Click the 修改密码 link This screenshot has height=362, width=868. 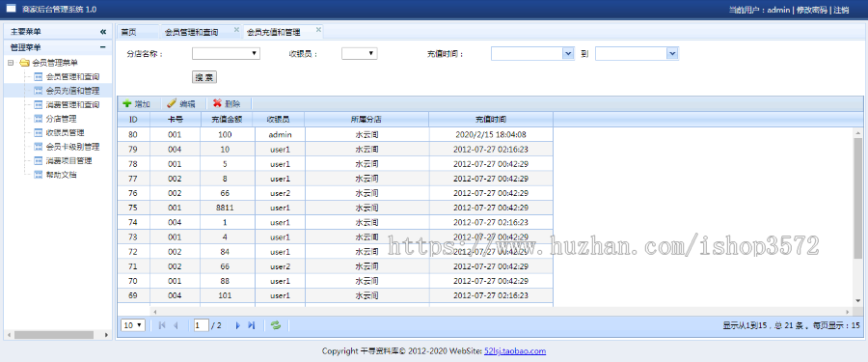tap(811, 10)
